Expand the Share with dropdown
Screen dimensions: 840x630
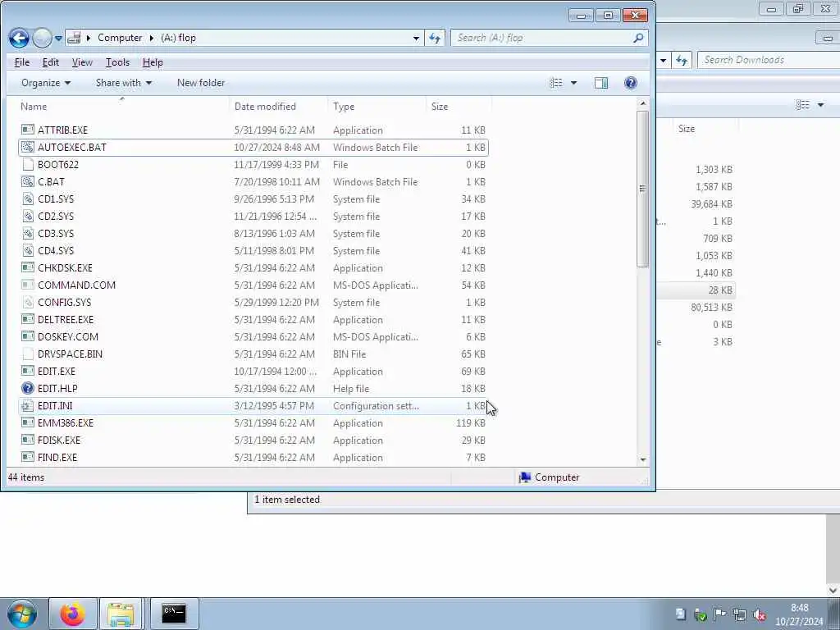[124, 83]
